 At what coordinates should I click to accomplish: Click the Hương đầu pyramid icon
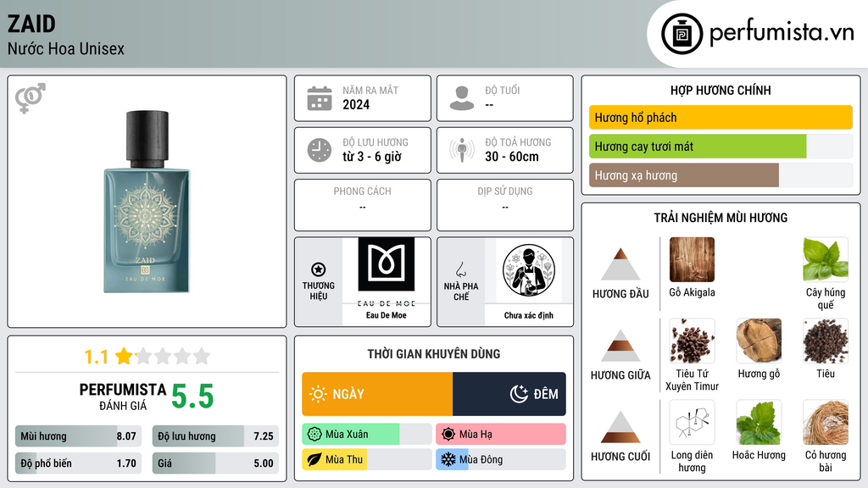(620, 264)
